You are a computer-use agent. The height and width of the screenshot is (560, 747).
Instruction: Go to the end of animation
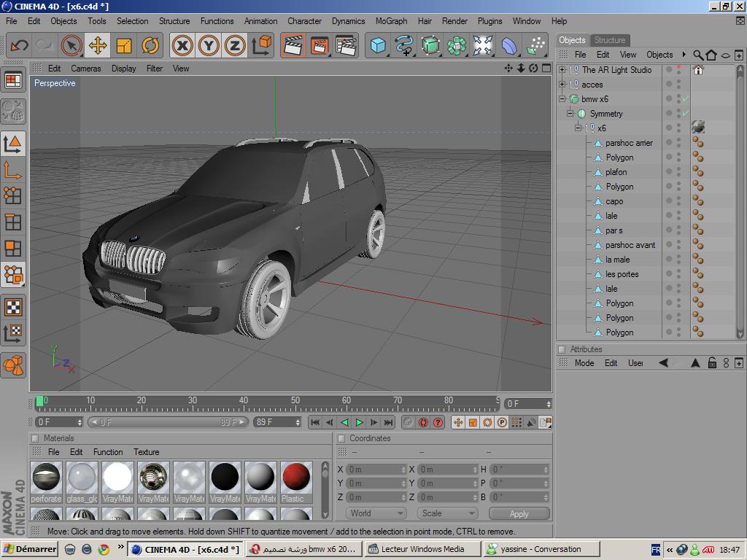[x=389, y=422]
